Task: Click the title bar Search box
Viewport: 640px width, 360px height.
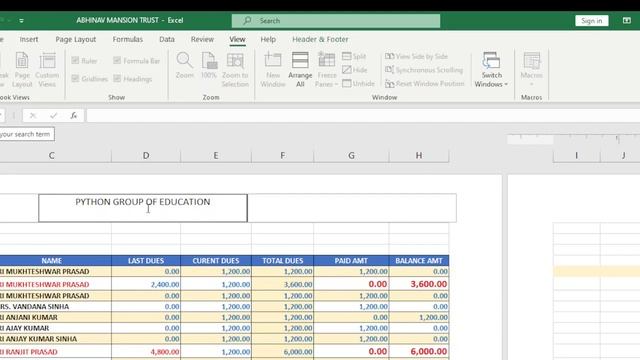Action: pos(336,21)
